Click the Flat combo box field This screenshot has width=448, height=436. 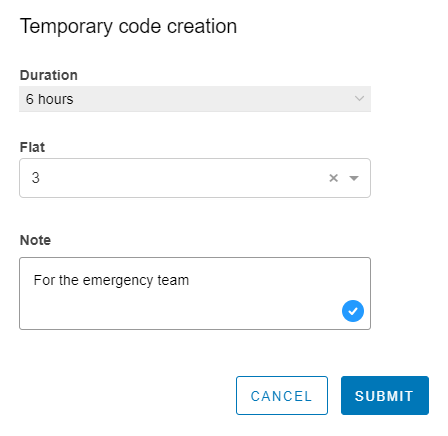click(x=195, y=178)
